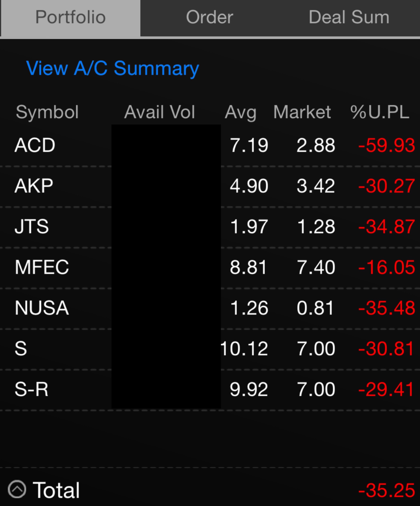
Task: Select the ACD stock row
Action: (x=35, y=145)
